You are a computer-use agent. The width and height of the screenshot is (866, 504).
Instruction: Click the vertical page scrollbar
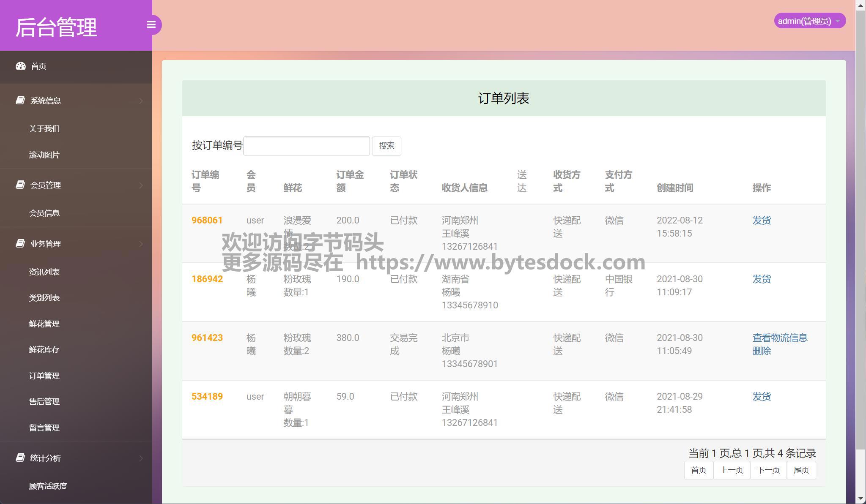[861, 228]
